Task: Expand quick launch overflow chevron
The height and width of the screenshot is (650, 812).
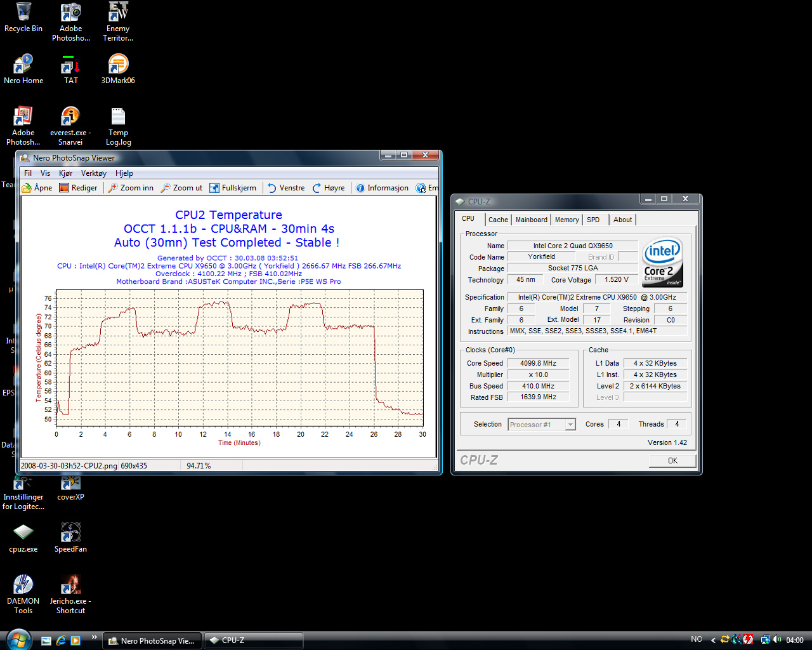Action: (x=95, y=637)
